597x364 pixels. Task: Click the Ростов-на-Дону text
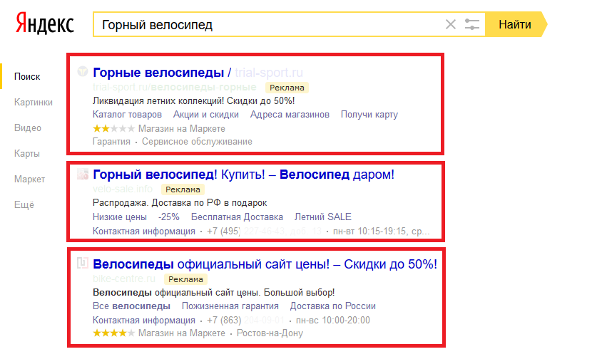(x=270, y=333)
